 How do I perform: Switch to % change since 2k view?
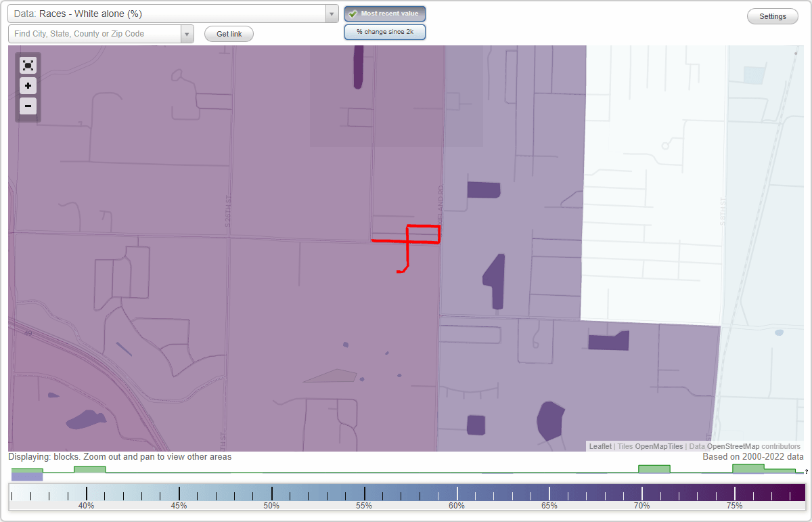tap(384, 31)
